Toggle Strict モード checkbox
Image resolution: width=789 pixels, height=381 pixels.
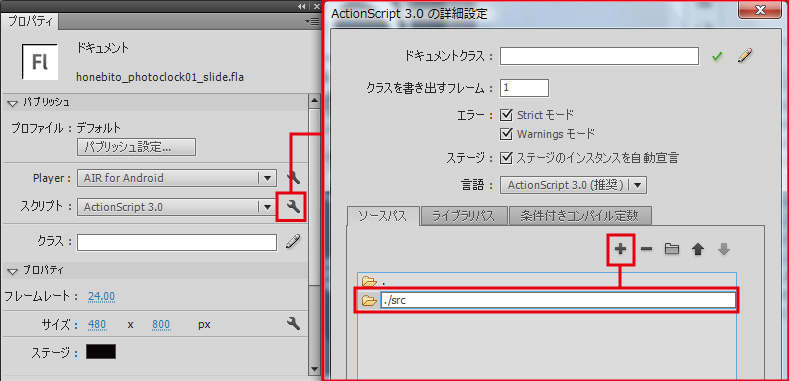506,115
